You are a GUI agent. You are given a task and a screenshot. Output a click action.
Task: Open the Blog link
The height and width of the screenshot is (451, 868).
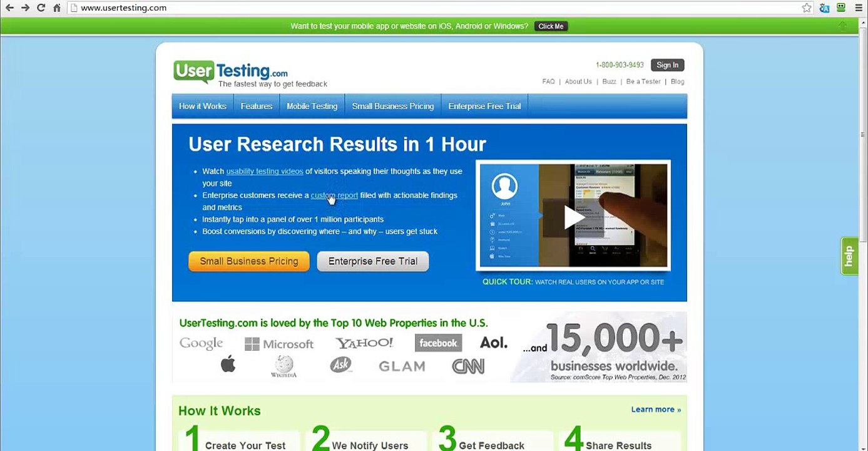pyautogui.click(x=677, y=81)
